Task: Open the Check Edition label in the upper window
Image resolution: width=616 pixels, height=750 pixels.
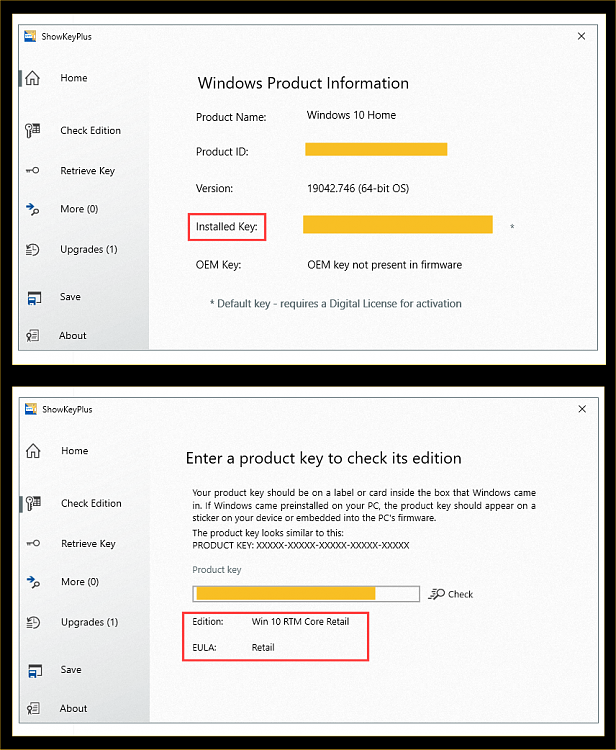Action: click(x=90, y=131)
